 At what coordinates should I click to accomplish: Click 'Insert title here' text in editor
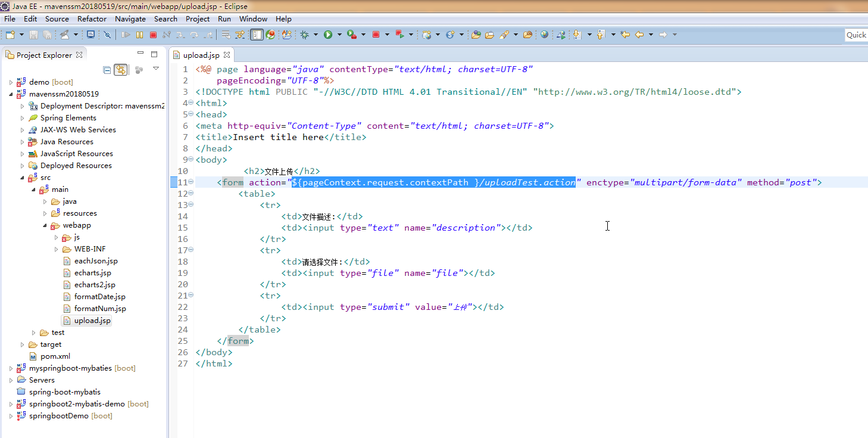point(278,137)
